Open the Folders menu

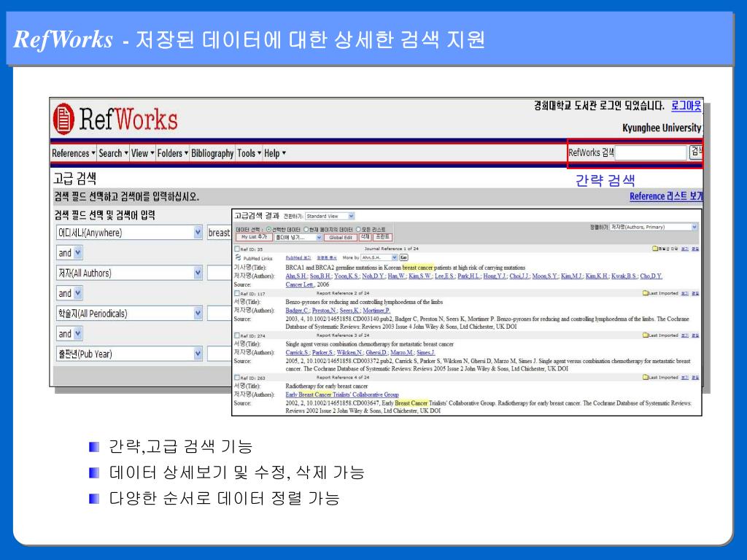pyautogui.click(x=172, y=153)
